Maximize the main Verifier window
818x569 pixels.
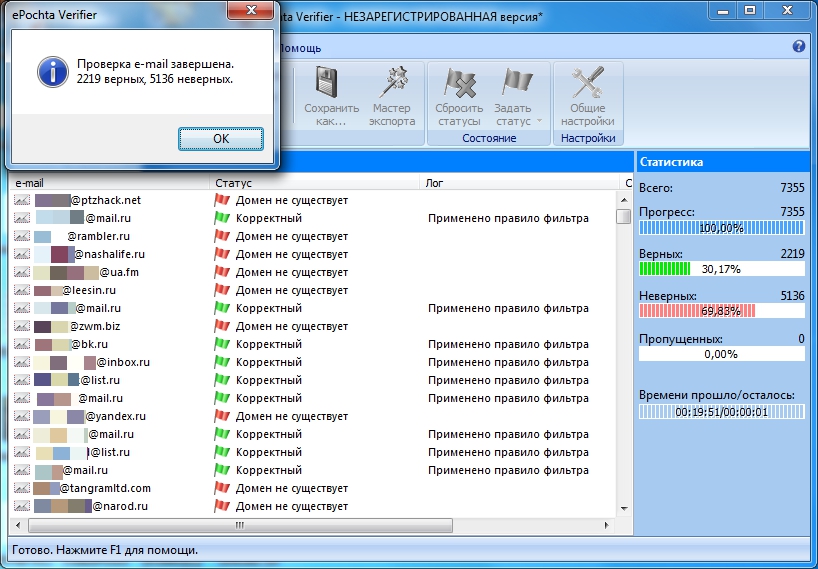[x=750, y=10]
